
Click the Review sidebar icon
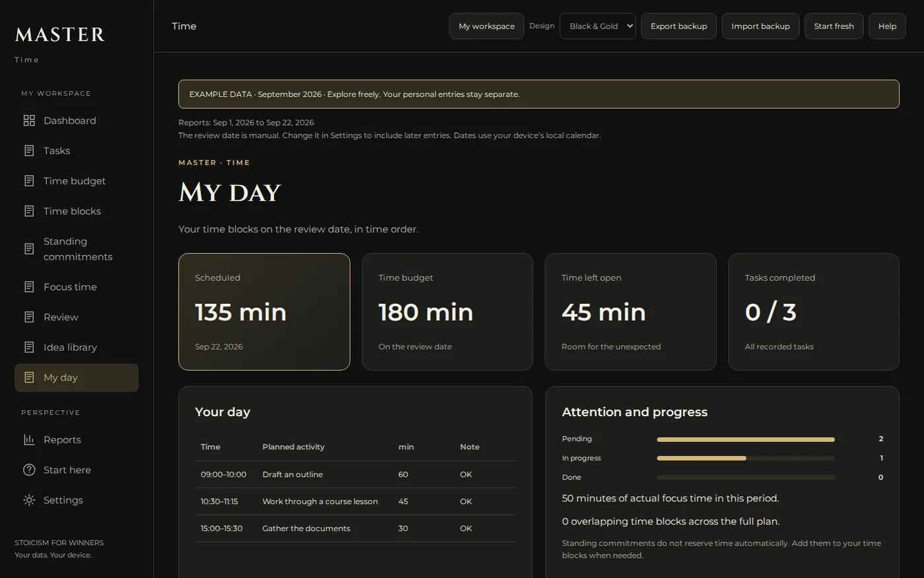coord(29,317)
